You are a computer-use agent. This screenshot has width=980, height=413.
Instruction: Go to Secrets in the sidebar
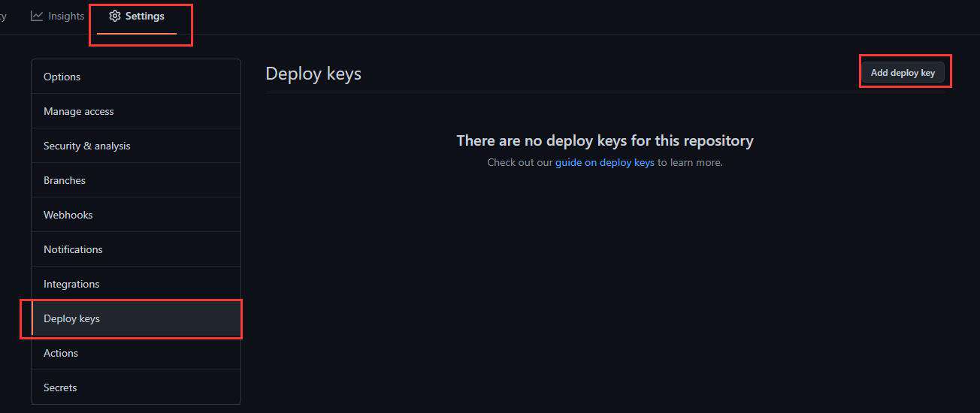tap(136, 387)
